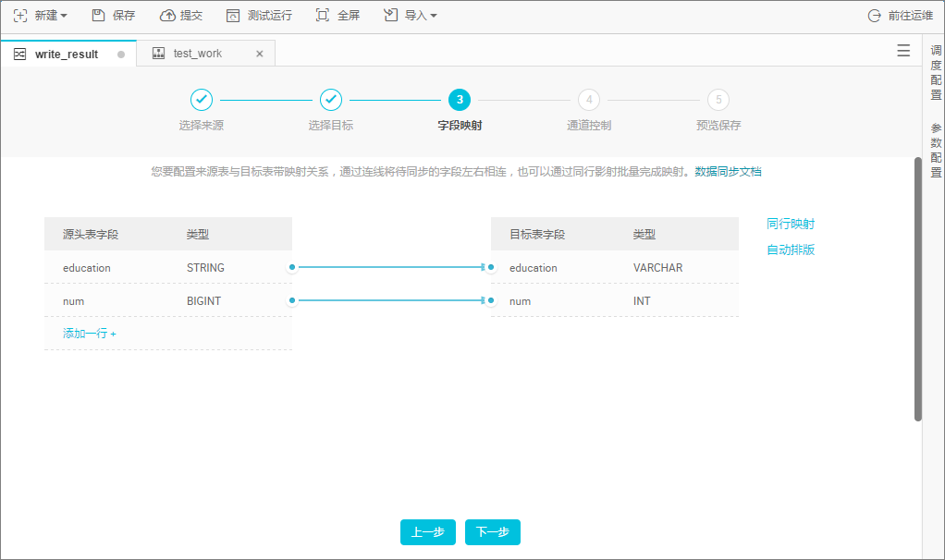This screenshot has height=560, width=945.
Task: Open the hamburger menu icon
Action: pos(903,51)
